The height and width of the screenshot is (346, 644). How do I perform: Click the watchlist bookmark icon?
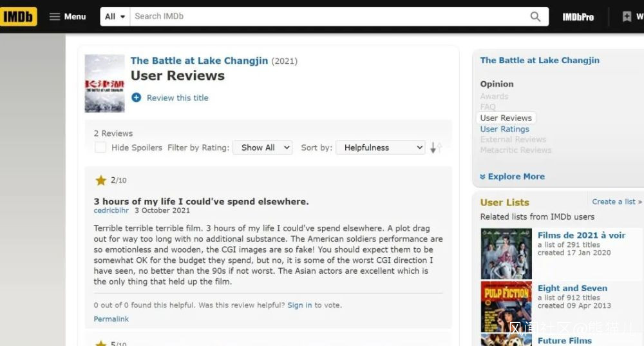pos(627,17)
